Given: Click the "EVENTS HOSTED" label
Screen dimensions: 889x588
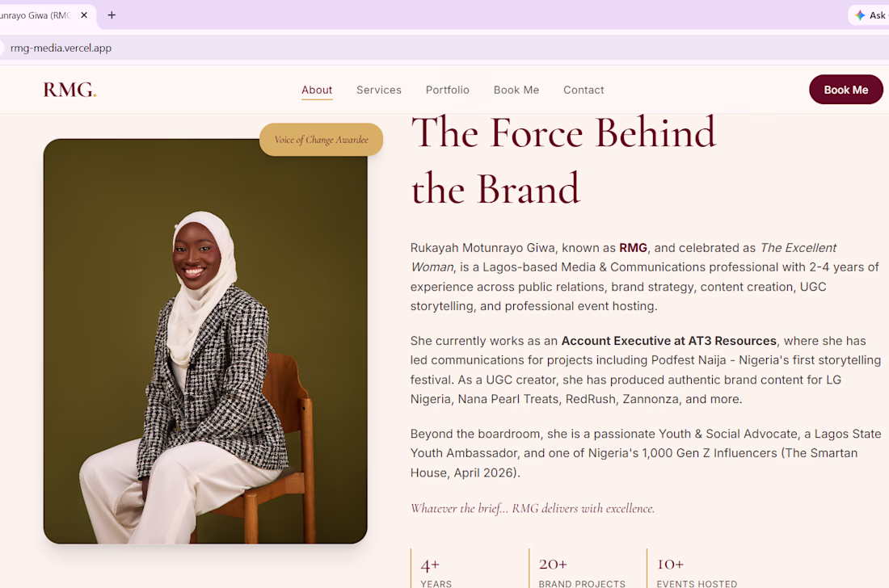Looking at the screenshot, I should pyautogui.click(x=697, y=583).
